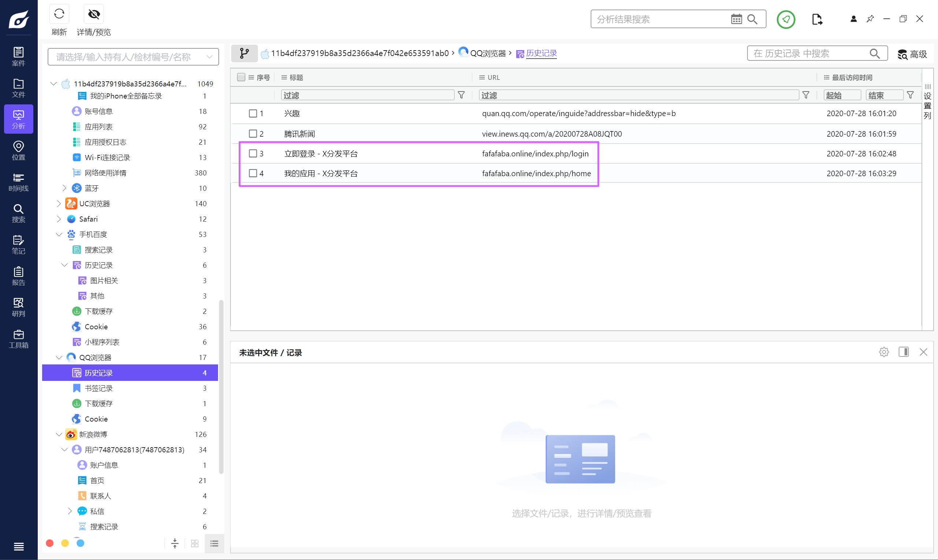Check the box for row 4 我的应用
The height and width of the screenshot is (560, 938).
coord(253,173)
